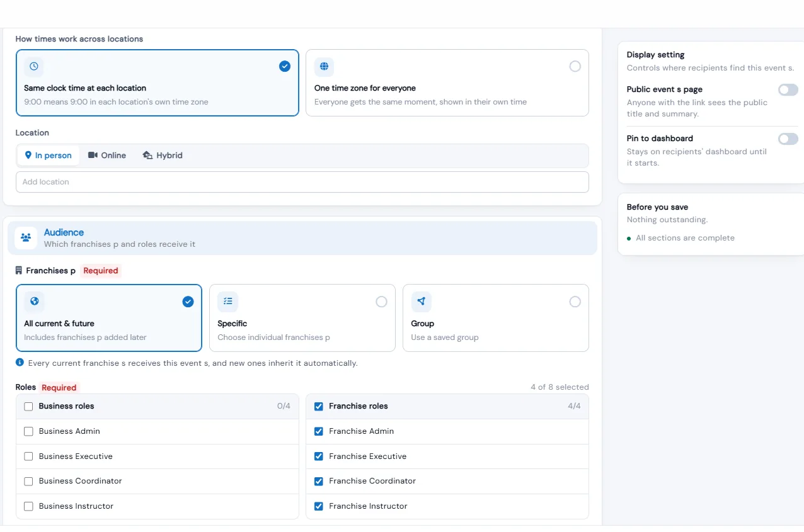This screenshot has width=804, height=532.
Task: Click the 'Nothing outstanding.' text
Action: coord(667,220)
